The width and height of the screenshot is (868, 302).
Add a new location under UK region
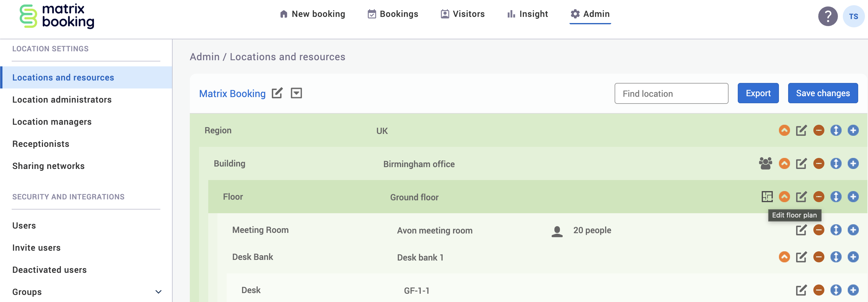[x=854, y=131]
